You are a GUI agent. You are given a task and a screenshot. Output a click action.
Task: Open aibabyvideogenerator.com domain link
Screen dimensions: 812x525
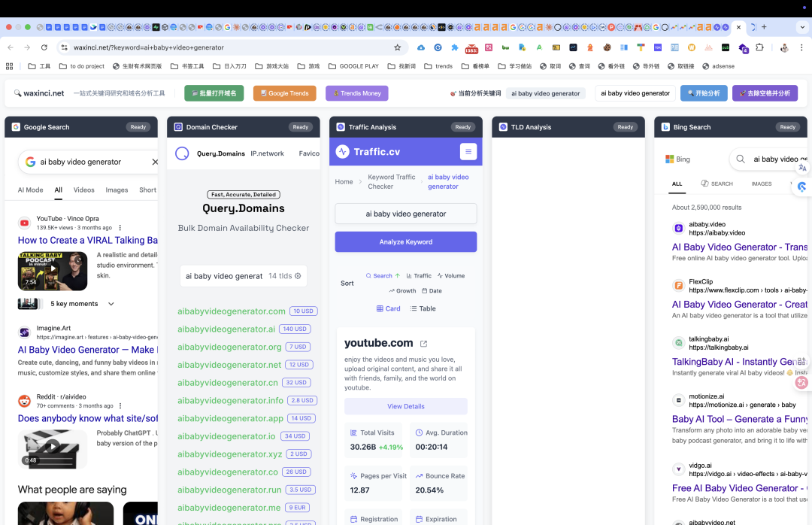click(x=232, y=311)
